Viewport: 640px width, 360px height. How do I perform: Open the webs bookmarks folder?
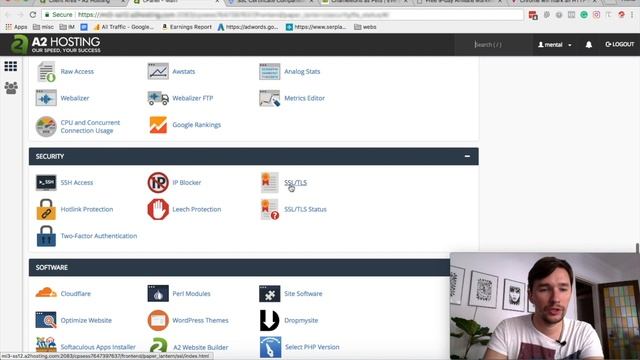(x=365, y=27)
